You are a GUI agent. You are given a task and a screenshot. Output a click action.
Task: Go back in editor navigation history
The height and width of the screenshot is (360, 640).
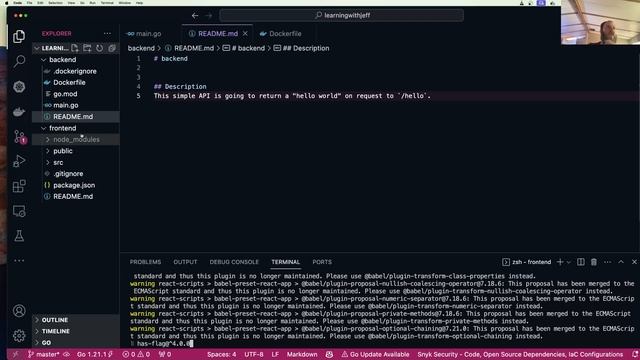[195, 16]
